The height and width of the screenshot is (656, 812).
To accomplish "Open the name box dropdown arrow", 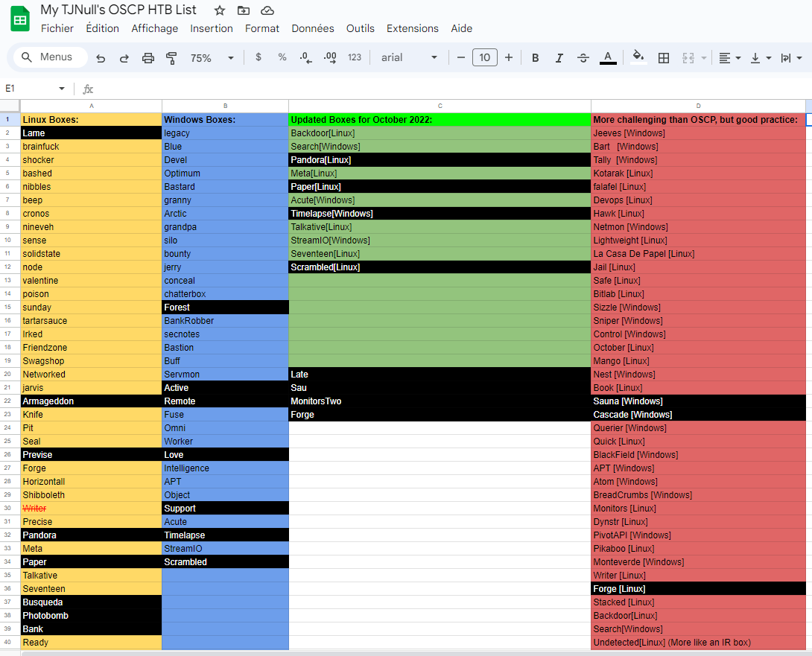I will coord(62,89).
